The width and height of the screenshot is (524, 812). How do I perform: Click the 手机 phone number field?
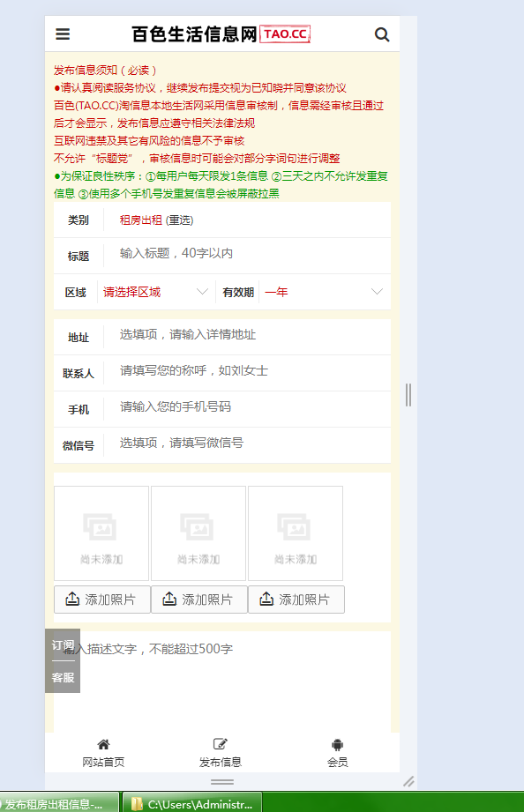pyautogui.click(x=248, y=407)
